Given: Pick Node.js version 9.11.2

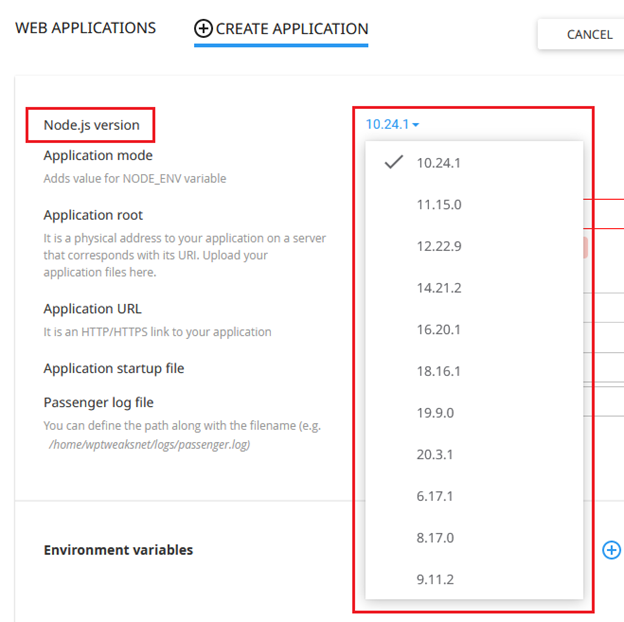Looking at the screenshot, I should pos(474,579).
